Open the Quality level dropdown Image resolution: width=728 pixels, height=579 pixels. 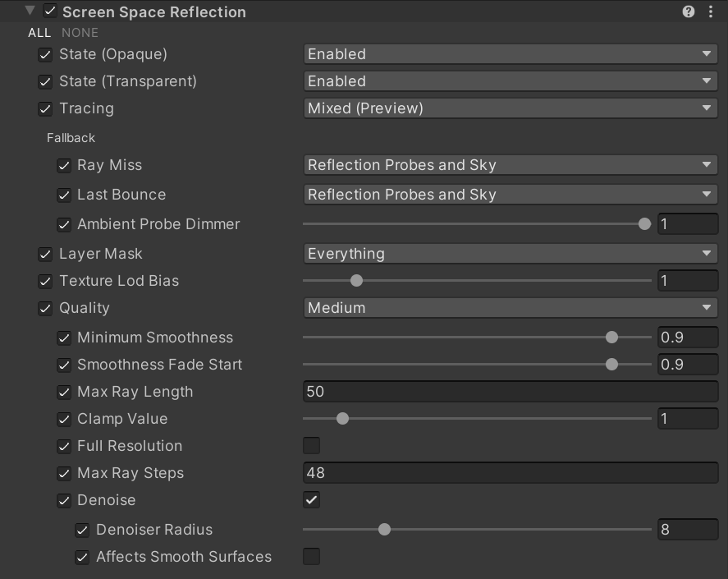pos(511,308)
